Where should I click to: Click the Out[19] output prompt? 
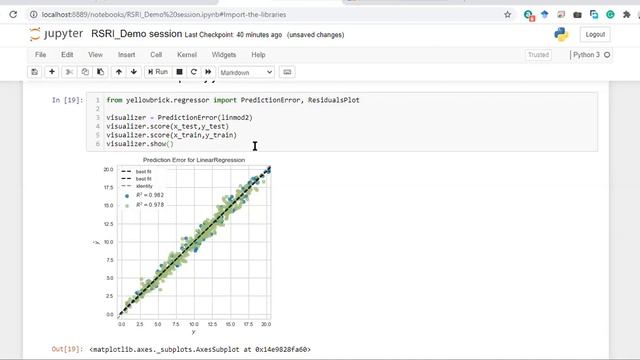[67, 349]
